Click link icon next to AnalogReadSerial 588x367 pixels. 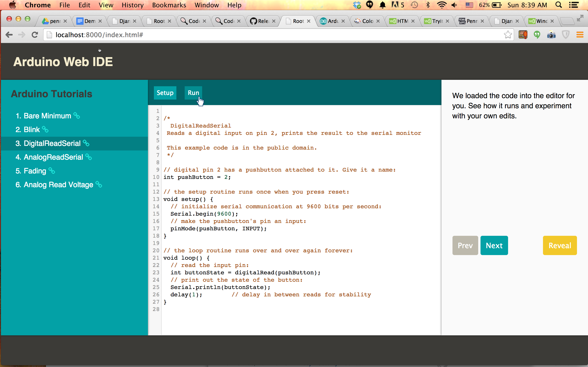click(x=89, y=157)
